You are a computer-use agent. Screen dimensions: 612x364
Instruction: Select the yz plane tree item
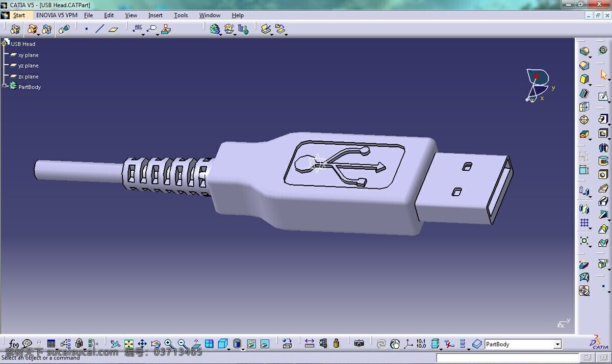(28, 66)
